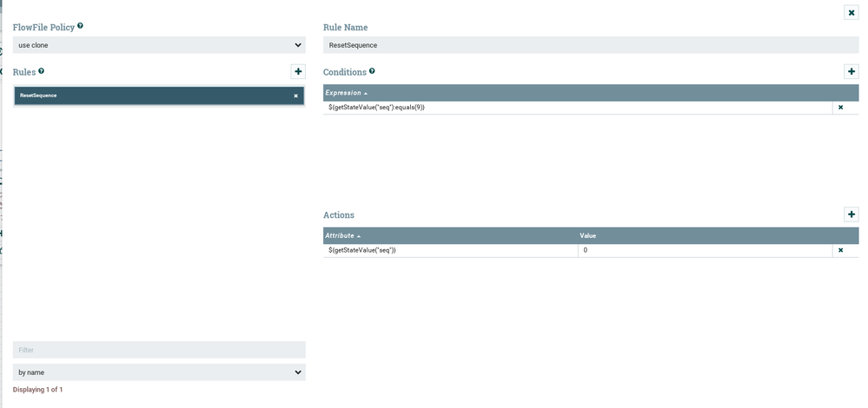Close the advanced rules dialog
Viewport: 868px width, 408px height.
tap(851, 12)
